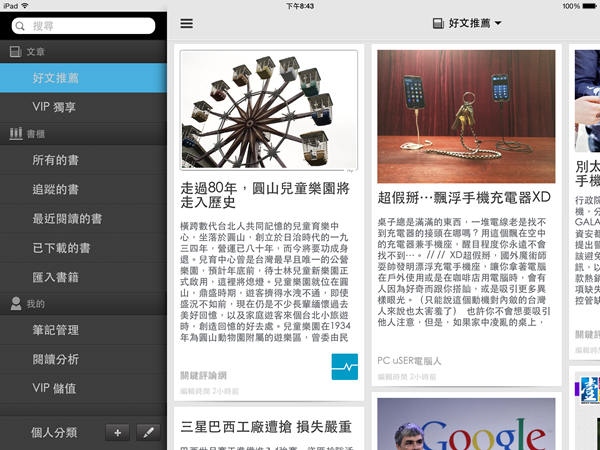
Task: Open the floating phone charger thumbnail
Action: (x=466, y=116)
